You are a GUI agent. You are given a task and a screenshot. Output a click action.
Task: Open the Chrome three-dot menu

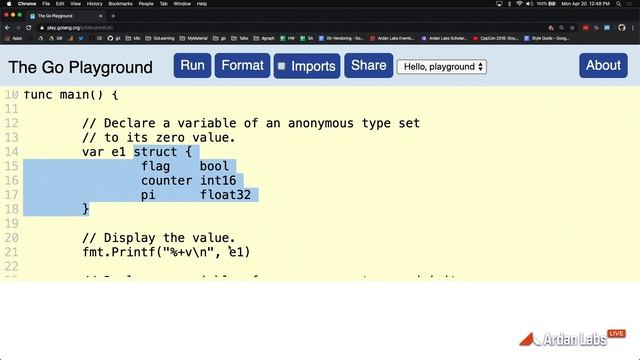(633, 28)
